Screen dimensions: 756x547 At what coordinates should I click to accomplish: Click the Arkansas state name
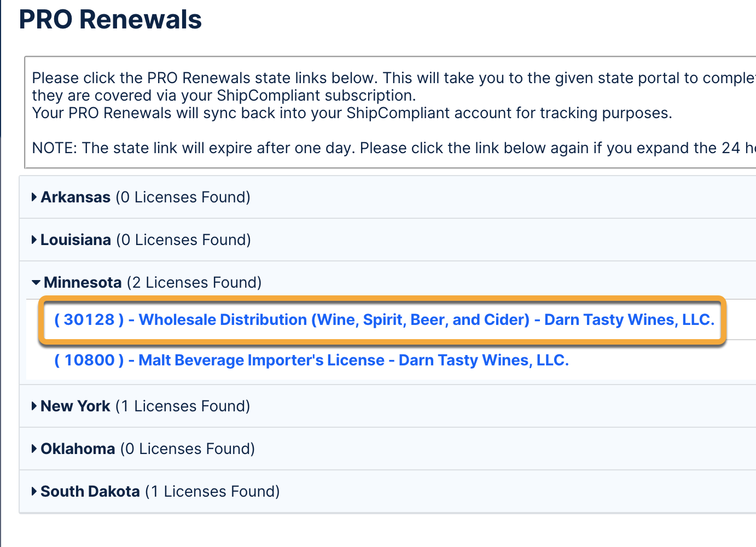point(75,197)
